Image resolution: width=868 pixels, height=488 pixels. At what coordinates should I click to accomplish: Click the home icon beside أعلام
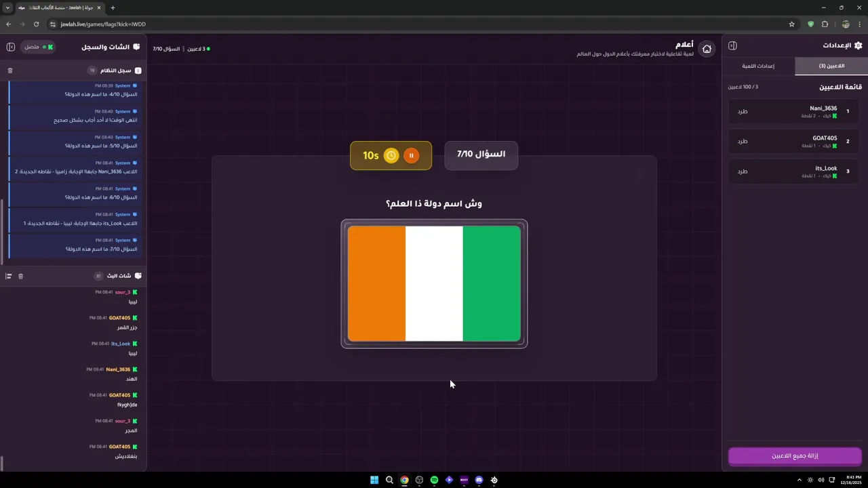click(x=707, y=49)
